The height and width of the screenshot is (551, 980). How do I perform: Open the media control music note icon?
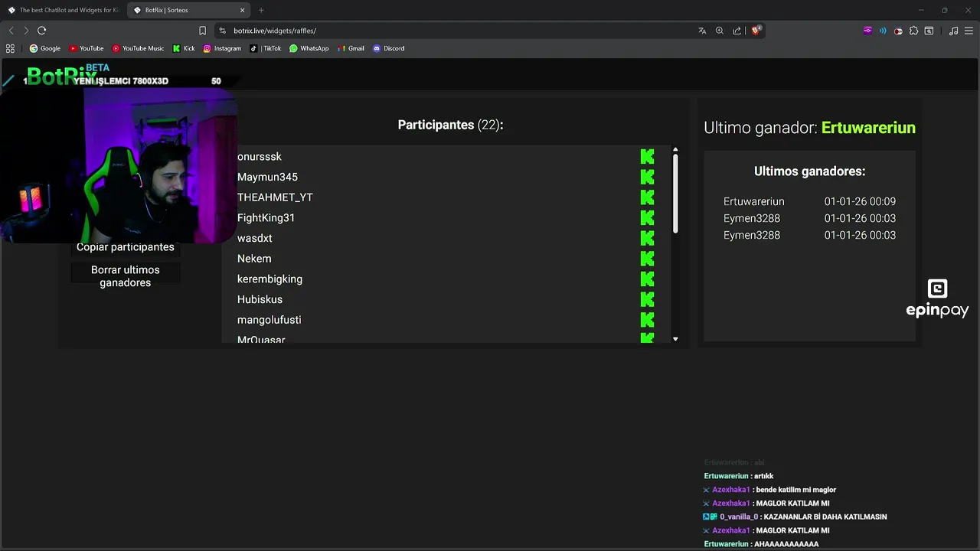[x=953, y=31]
